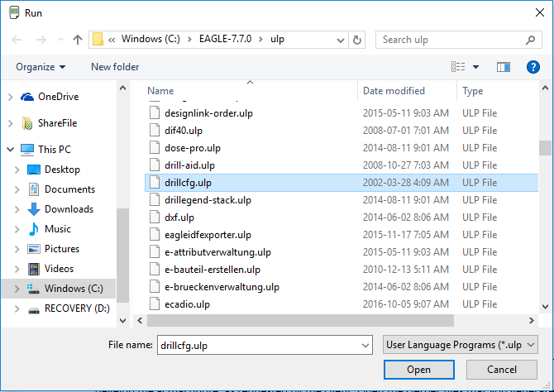Toggle the preview pane icon
The image size is (554, 392).
[x=504, y=67]
